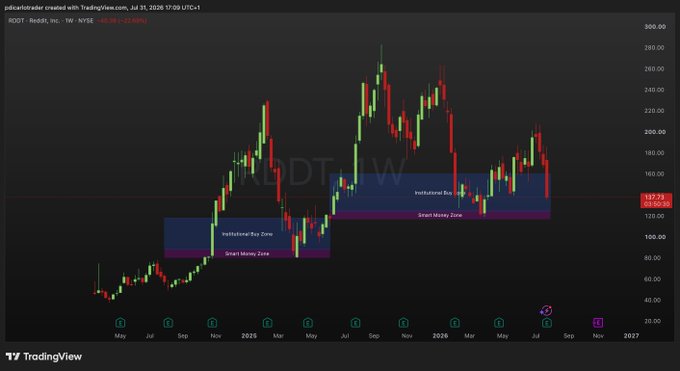This screenshot has width=680, height=371.
Task: Click the 180.00 price axis label
Action: click(x=655, y=153)
